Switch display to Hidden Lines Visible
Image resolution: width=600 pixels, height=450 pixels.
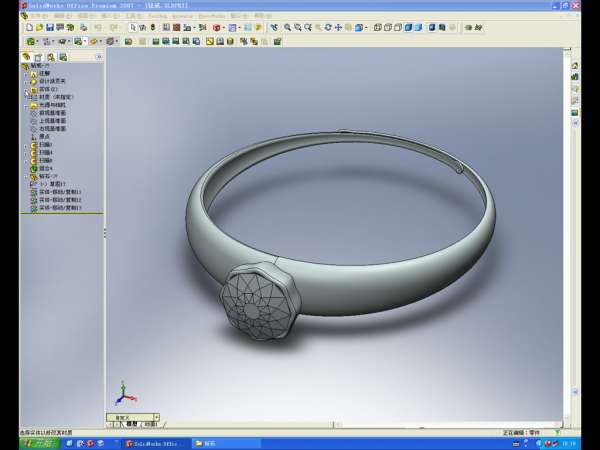[388, 28]
